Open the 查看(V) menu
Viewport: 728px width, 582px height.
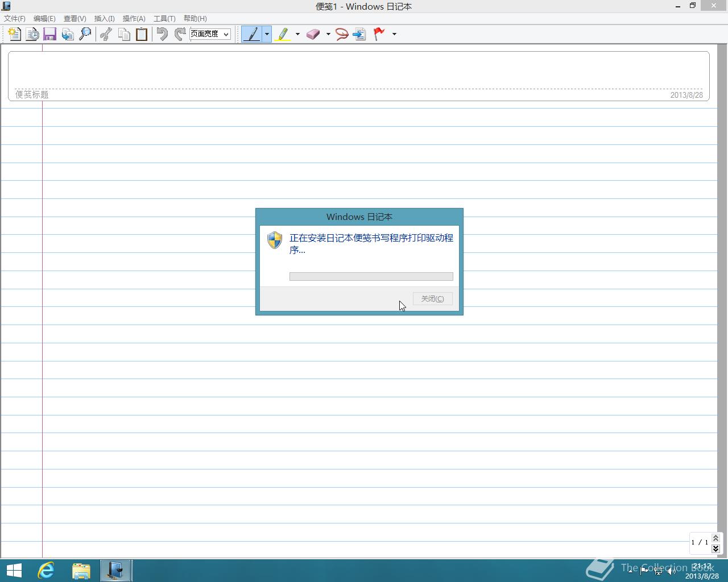[x=75, y=19]
